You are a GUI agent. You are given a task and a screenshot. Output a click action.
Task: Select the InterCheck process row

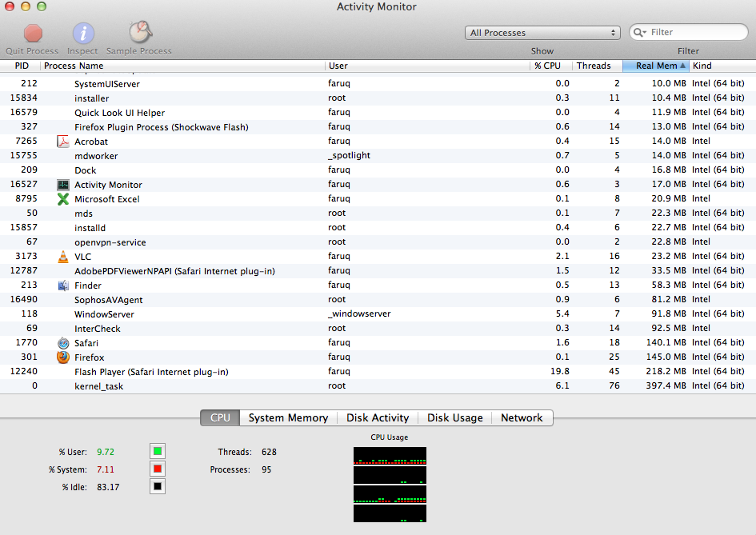(378, 328)
